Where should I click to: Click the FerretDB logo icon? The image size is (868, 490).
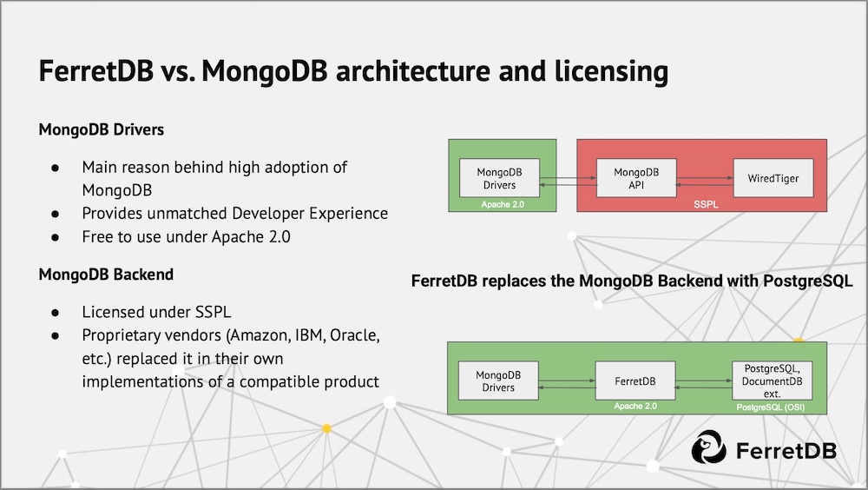(708, 447)
